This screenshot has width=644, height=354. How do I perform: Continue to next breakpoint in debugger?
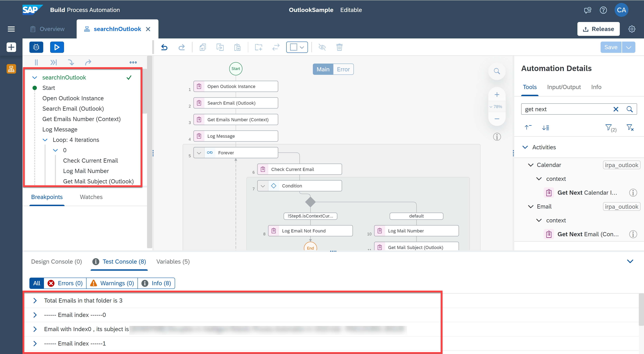click(x=53, y=62)
